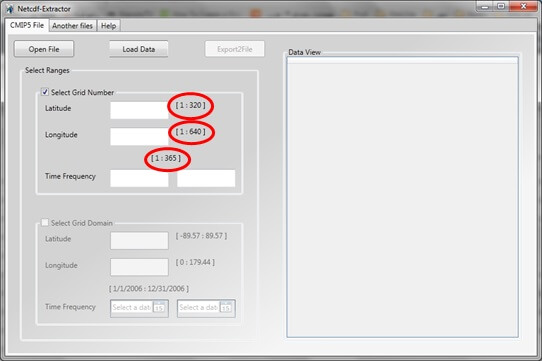Click the Select Ranges group label
Image resolution: width=542 pixels, height=361 pixels.
tap(47, 70)
